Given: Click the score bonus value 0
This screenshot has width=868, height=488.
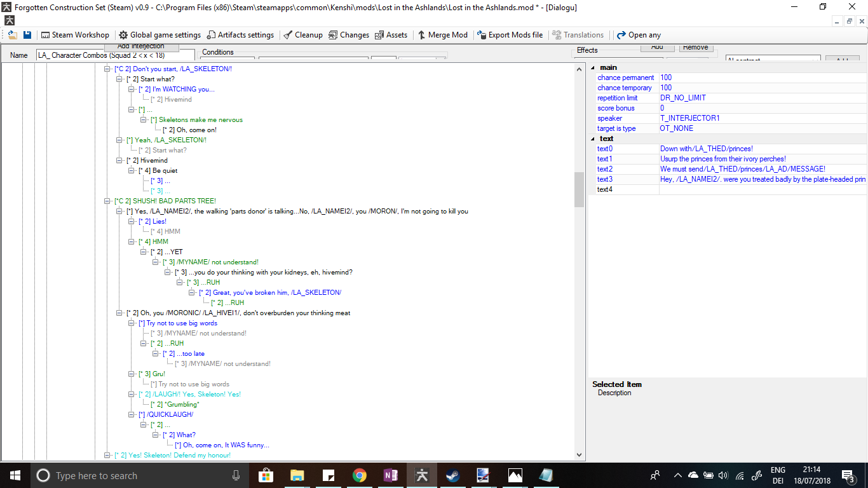Looking at the screenshot, I should click(x=763, y=108).
